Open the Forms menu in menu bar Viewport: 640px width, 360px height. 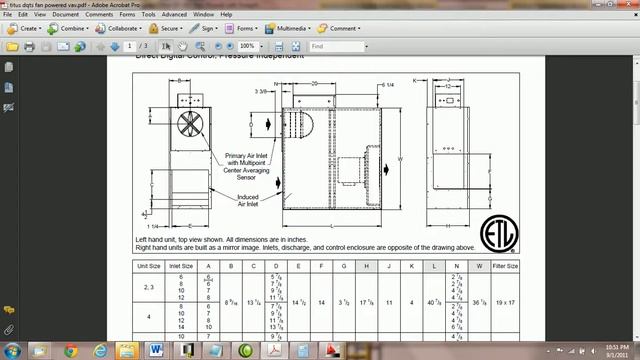coord(127,14)
